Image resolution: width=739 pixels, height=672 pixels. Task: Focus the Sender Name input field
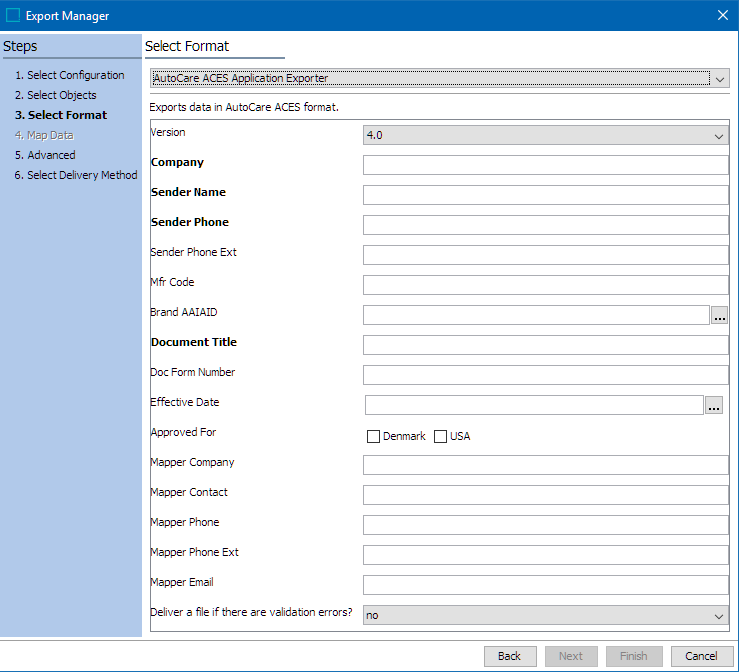546,195
